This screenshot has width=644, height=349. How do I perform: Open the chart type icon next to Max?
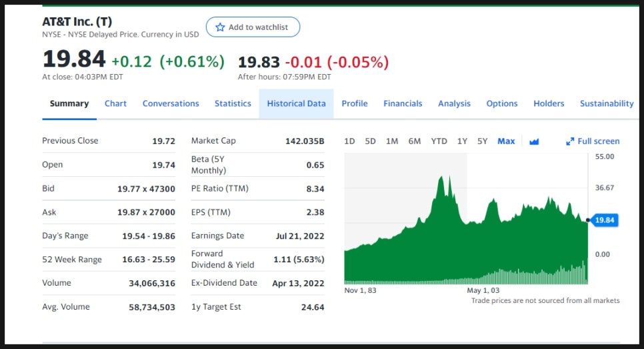coord(534,141)
